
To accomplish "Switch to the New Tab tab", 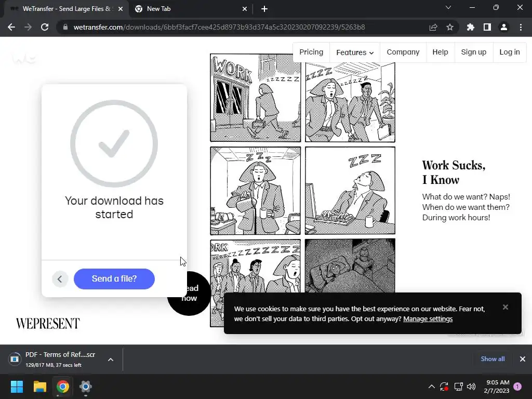I will [x=190, y=9].
